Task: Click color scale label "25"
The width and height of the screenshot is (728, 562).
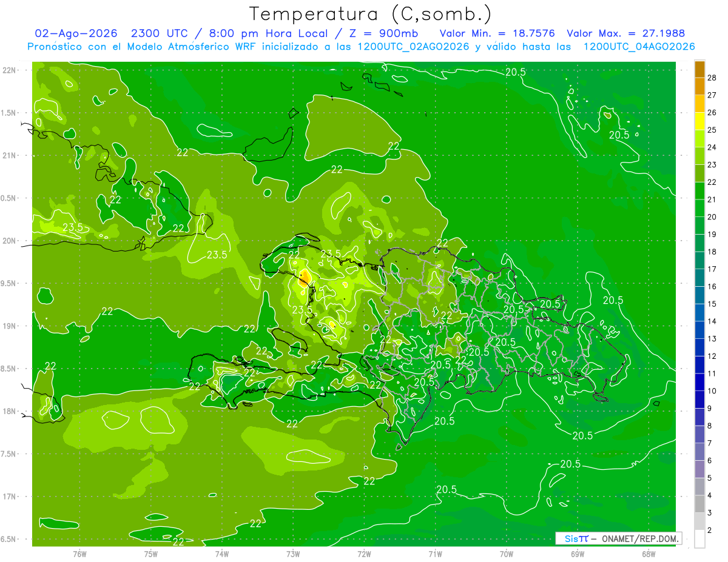Action: pyautogui.click(x=712, y=130)
